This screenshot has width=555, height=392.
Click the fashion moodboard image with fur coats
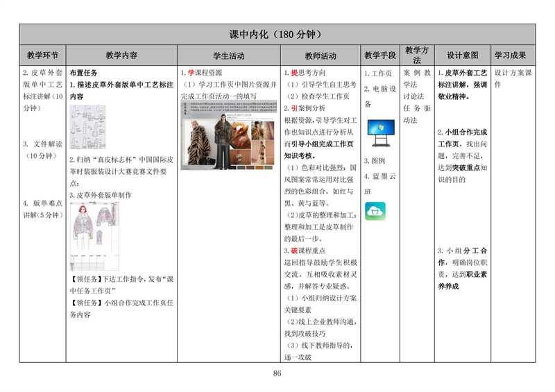(x=229, y=135)
